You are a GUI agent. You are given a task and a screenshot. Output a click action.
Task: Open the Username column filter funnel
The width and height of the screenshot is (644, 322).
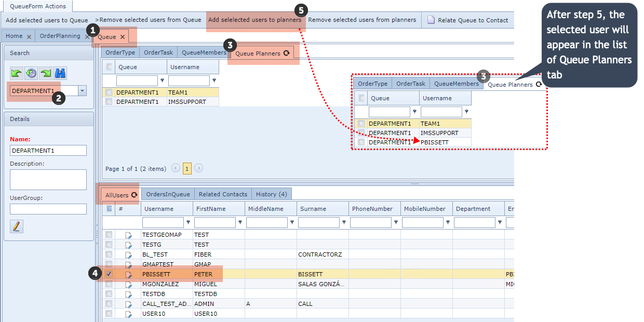214,80
